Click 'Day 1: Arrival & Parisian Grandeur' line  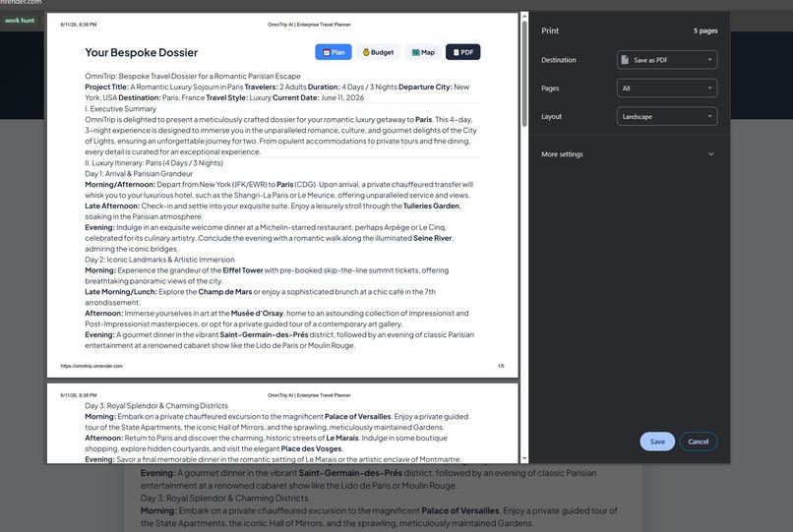pyautogui.click(x=139, y=173)
